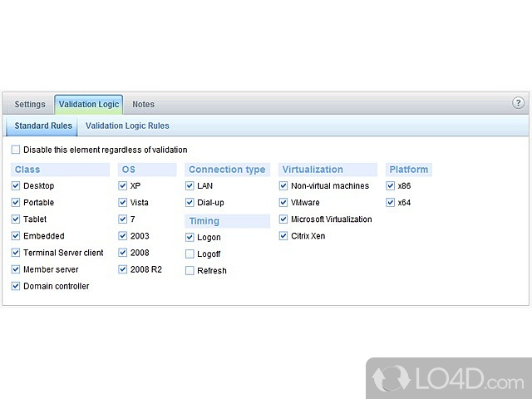532x399 pixels.
Task: Open the Notes tab
Action: (x=143, y=105)
